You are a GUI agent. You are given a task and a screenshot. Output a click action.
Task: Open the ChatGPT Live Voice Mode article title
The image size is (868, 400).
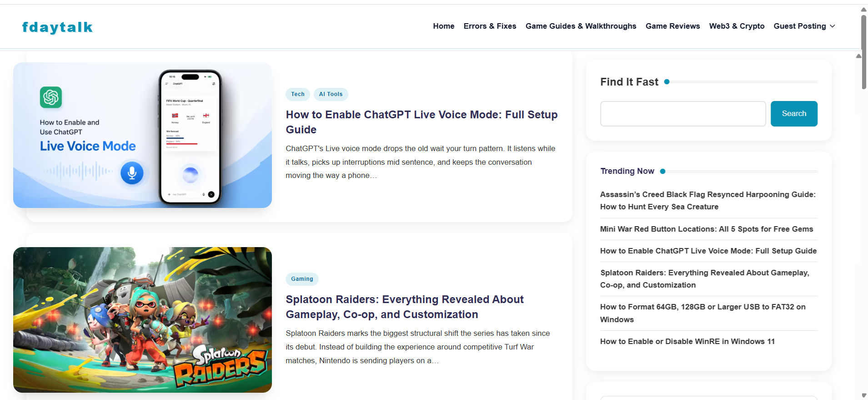421,122
